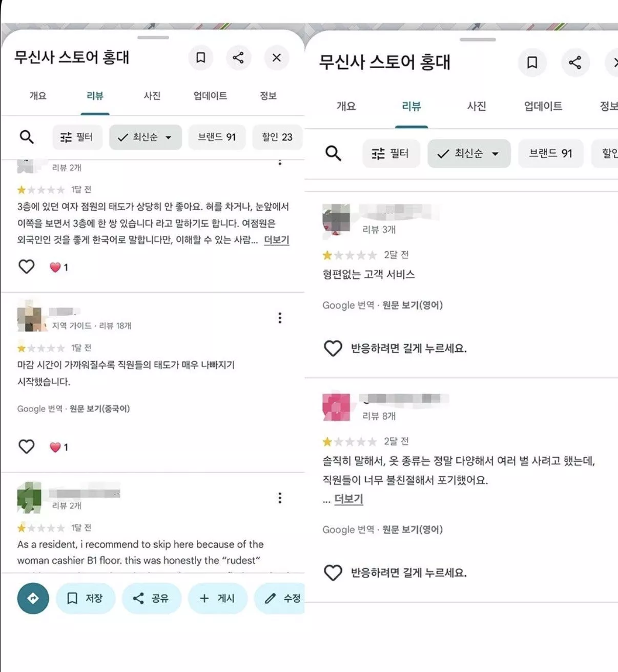Tap the bookmark icon in left panel header
This screenshot has width=618, height=672.
(201, 57)
